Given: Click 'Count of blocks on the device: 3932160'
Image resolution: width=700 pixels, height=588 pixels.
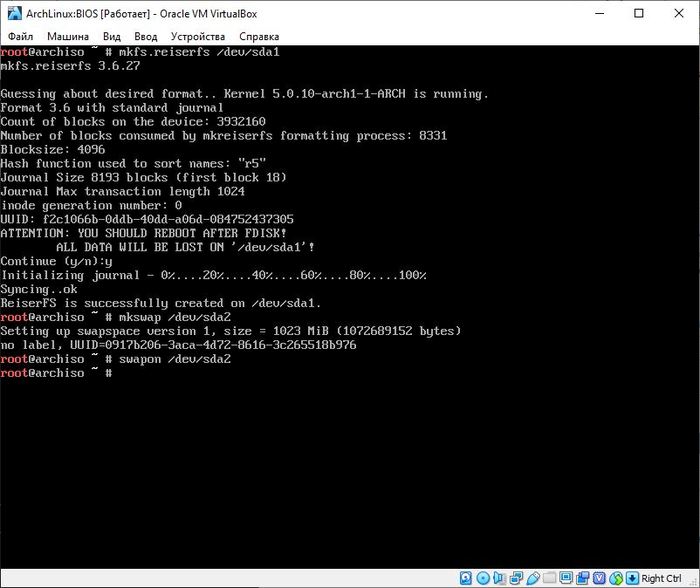Looking at the screenshot, I should 133,121.
